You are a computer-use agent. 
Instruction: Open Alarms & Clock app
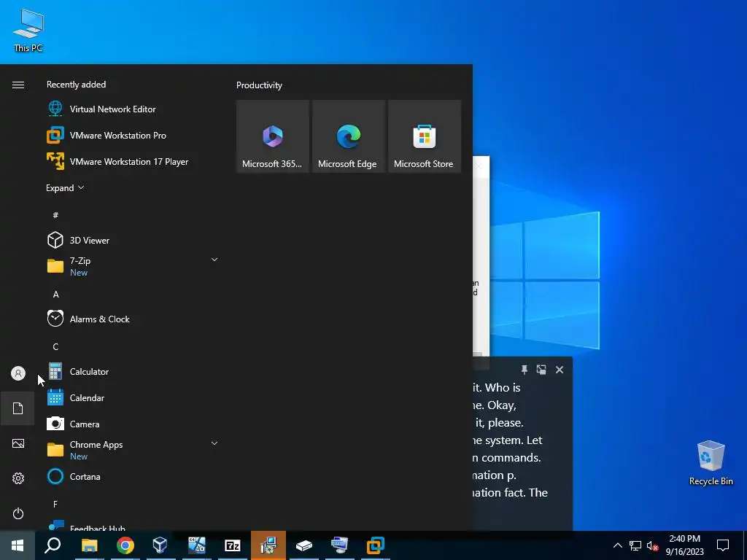click(133, 319)
